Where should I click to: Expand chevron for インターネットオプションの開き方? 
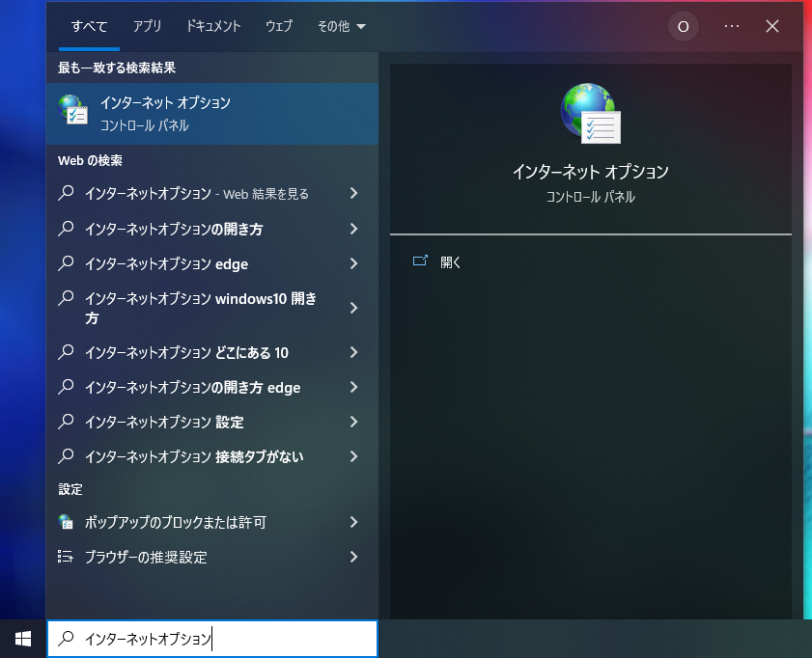coord(353,228)
